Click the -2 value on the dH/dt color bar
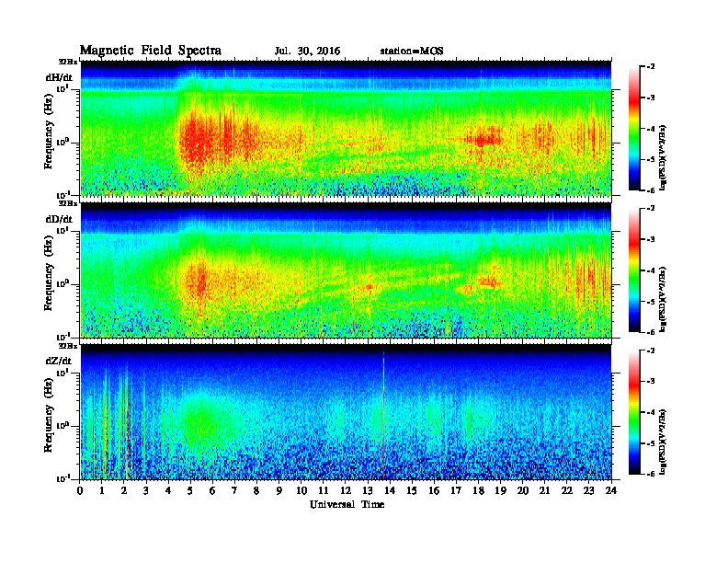This screenshot has height=563, width=728. point(651,67)
